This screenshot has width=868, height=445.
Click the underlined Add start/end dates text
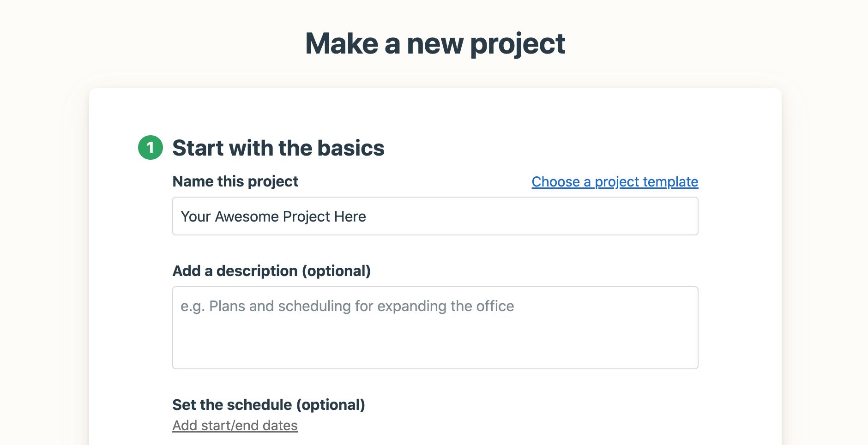click(235, 425)
